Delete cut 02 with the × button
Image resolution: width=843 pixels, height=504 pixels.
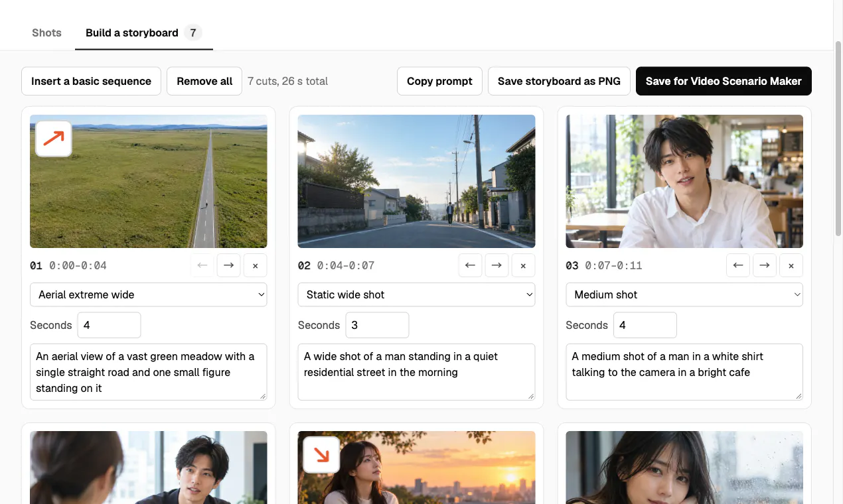click(x=523, y=265)
